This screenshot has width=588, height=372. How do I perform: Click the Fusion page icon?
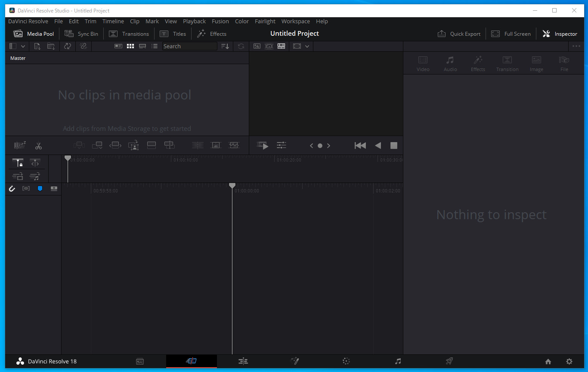click(295, 361)
